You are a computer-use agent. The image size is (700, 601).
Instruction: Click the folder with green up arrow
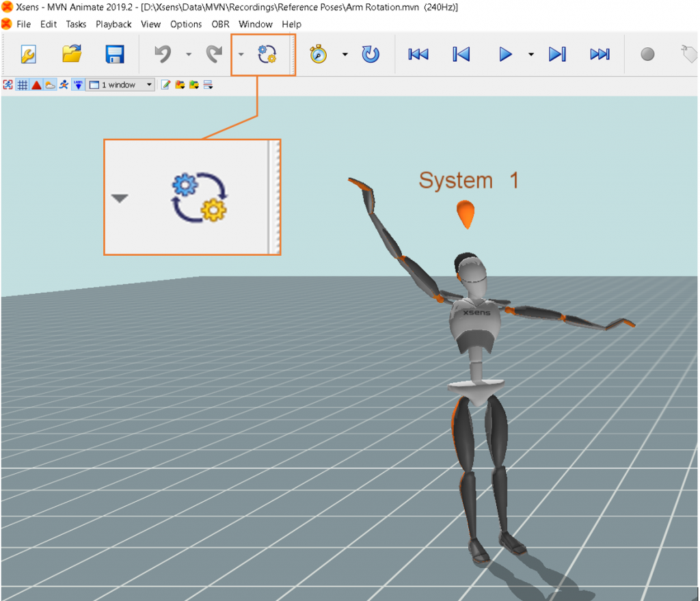(x=193, y=85)
